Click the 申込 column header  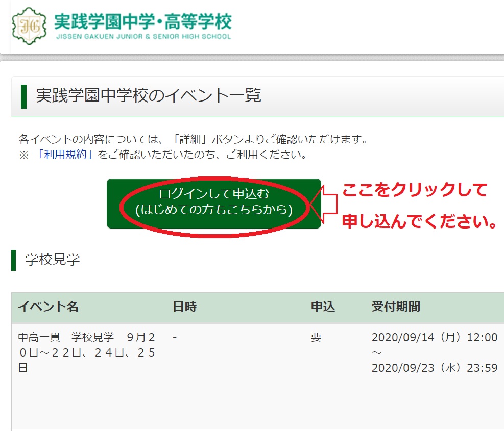pos(323,307)
